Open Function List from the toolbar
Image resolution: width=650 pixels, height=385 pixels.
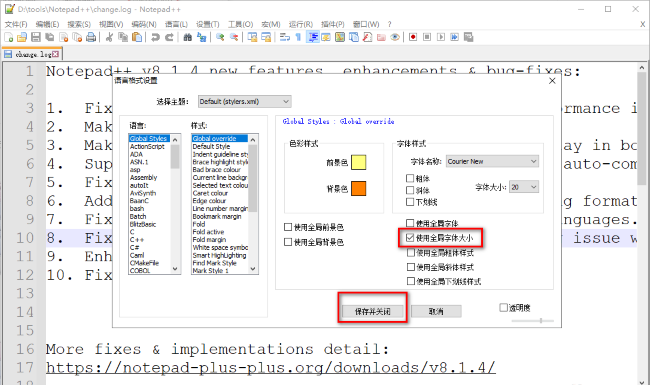(367, 37)
